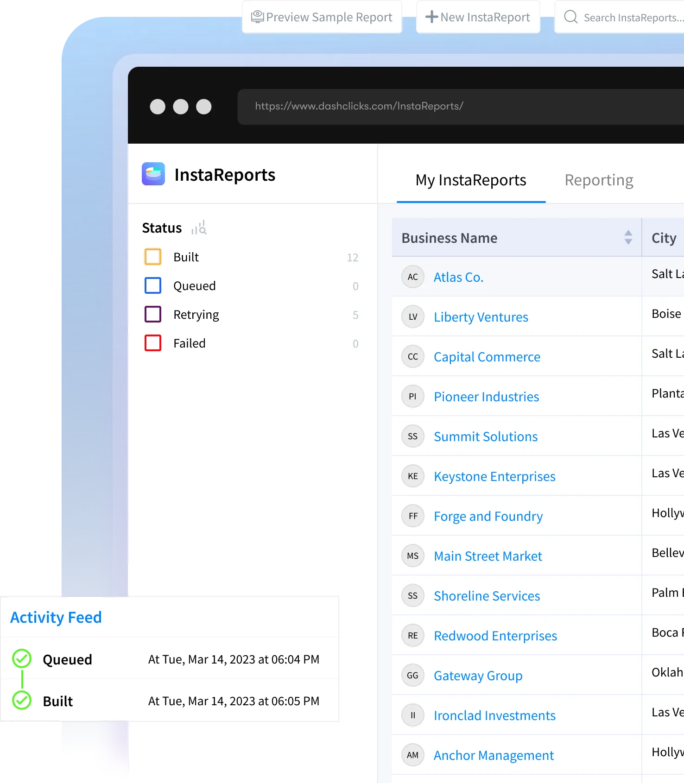
Task: Check the Queued status filter
Action: [x=153, y=285]
